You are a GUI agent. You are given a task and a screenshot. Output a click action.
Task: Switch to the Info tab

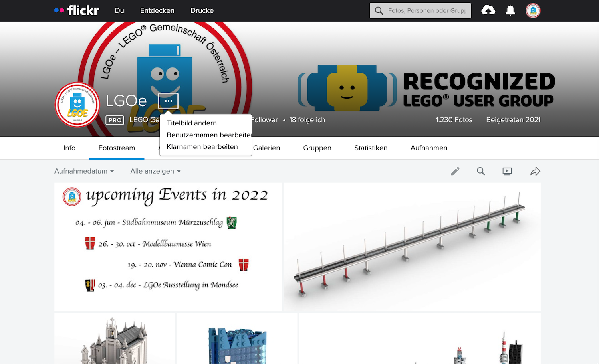coord(69,148)
